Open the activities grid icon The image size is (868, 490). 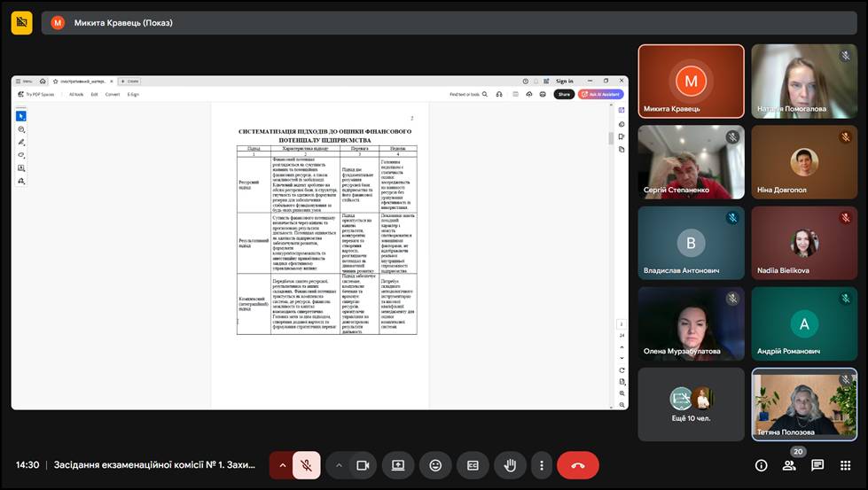click(845, 465)
